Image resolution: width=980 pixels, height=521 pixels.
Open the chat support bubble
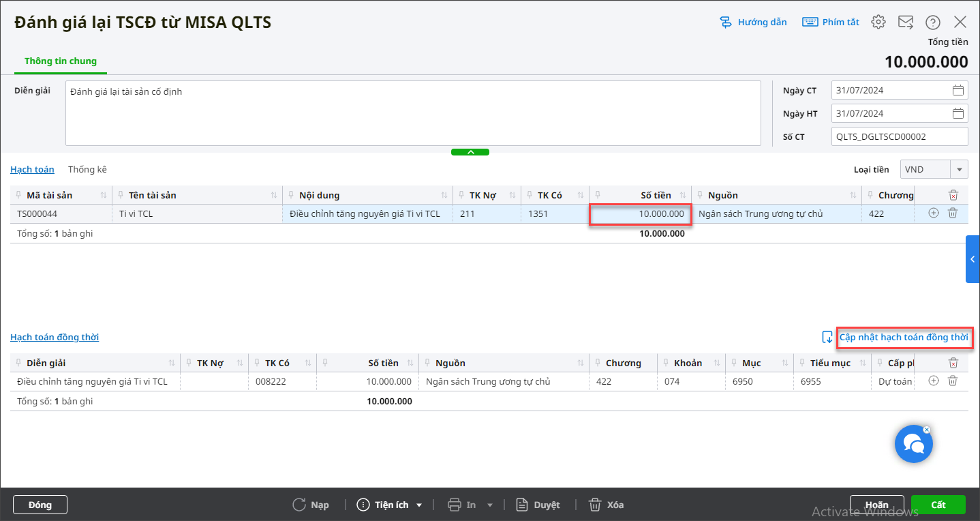[x=913, y=444]
